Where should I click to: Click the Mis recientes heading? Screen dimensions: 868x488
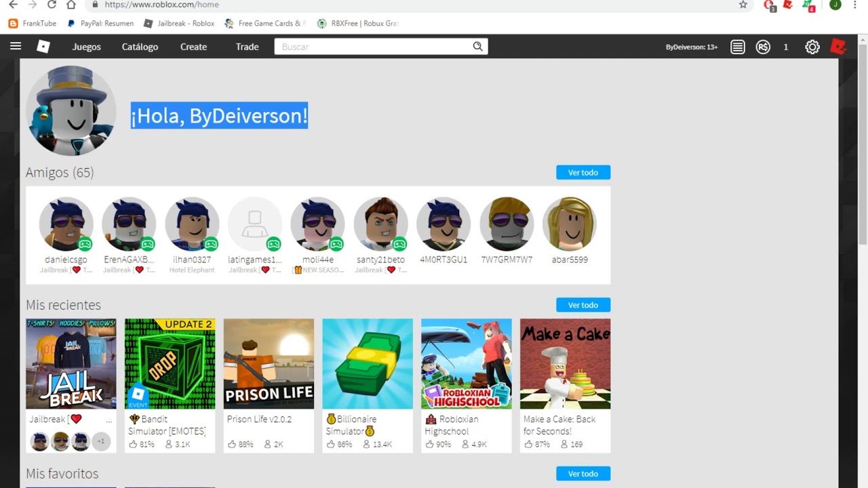click(x=63, y=305)
